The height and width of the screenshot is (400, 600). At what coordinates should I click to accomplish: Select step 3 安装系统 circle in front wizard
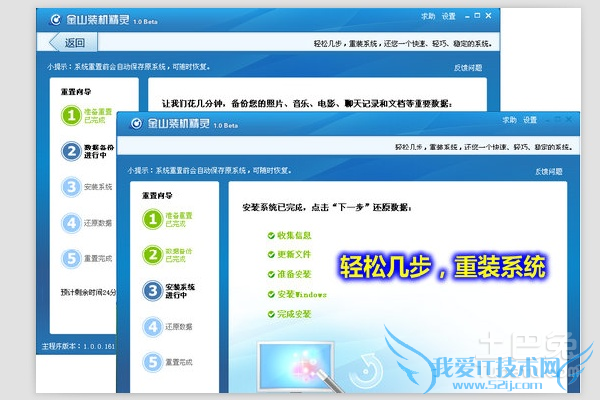coord(153,291)
